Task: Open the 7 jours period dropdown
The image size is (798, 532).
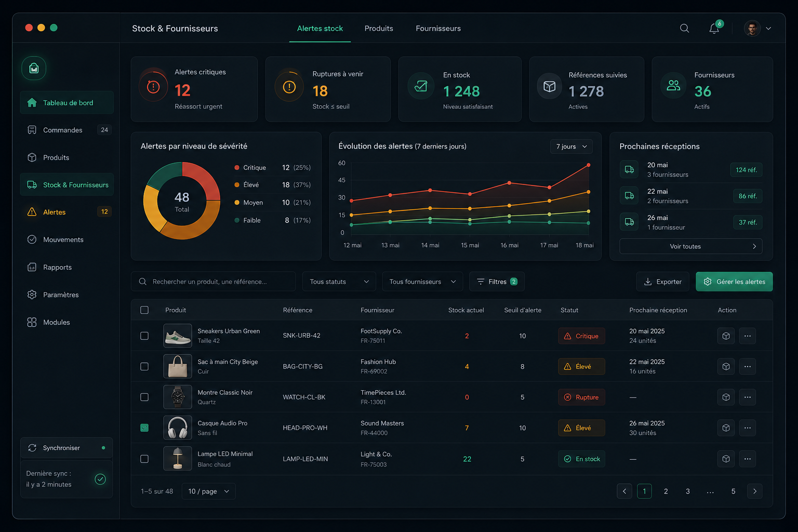Action: point(571,147)
